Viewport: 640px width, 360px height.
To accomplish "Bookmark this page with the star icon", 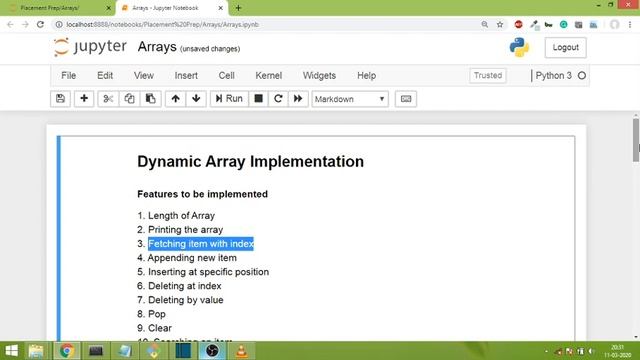I will (500, 24).
